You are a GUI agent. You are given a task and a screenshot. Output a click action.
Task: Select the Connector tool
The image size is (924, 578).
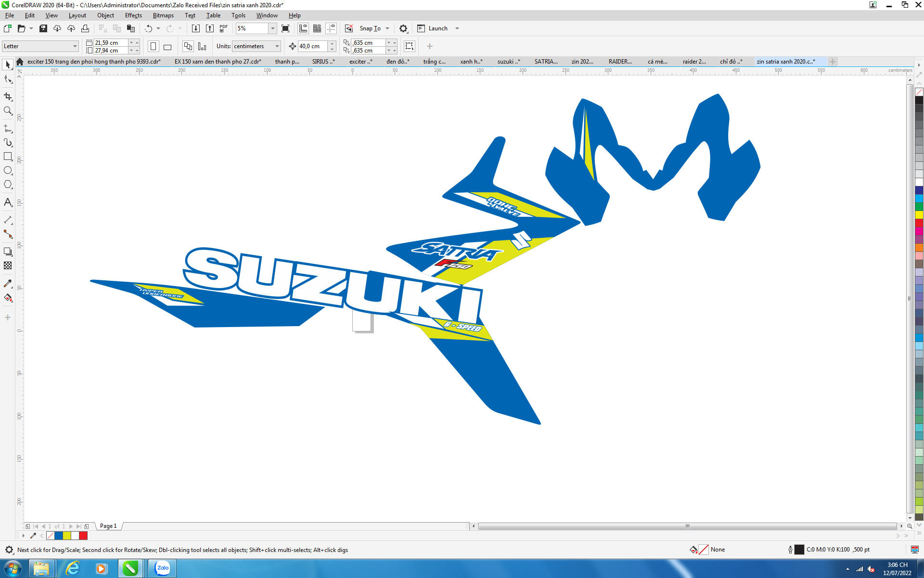8,234
